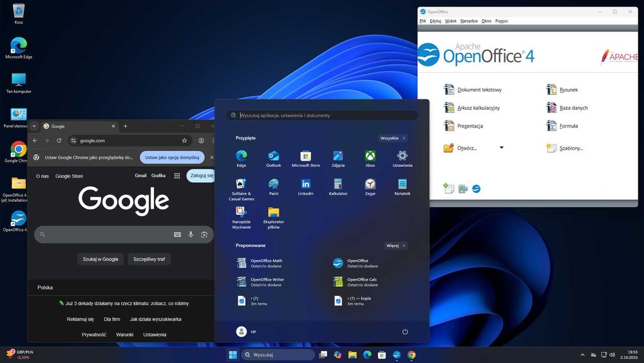The width and height of the screenshot is (644, 363).
Task: Open OpenOffice Writer from Proponowane
Action: tap(260, 282)
